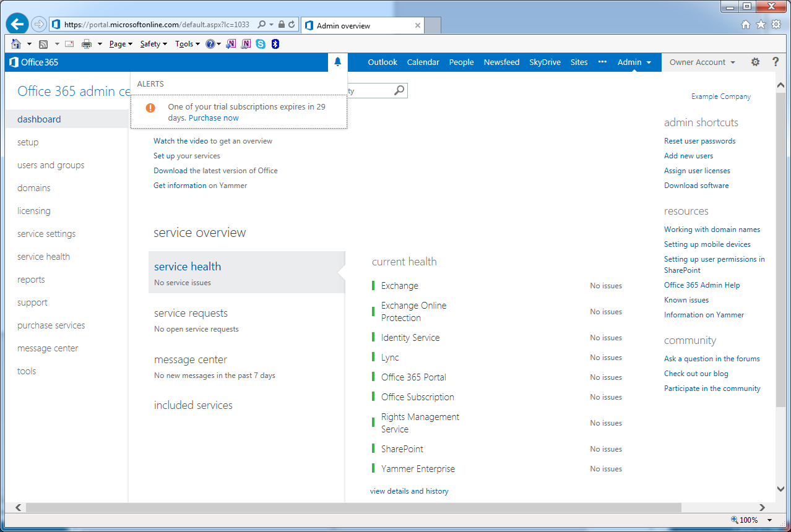Open the browser favorites star
This screenshot has width=791, height=532.
761,25
